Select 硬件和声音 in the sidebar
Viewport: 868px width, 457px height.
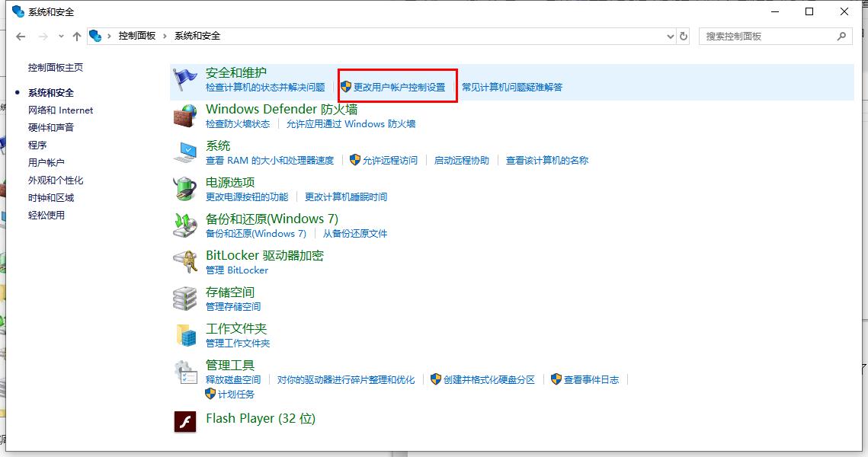point(51,127)
